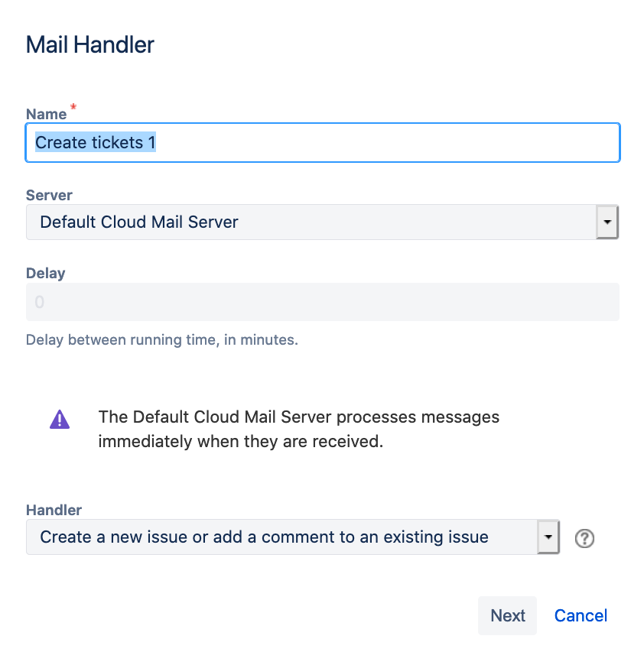The height and width of the screenshot is (665, 644).
Task: Click the 'Handler' field label
Action: [54, 510]
